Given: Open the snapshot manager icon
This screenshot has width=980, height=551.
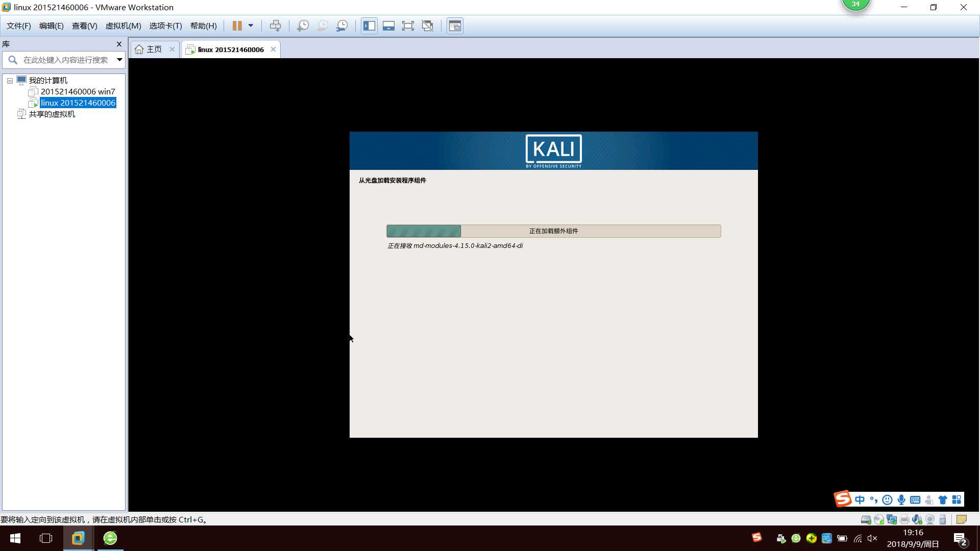Looking at the screenshot, I should [x=342, y=26].
